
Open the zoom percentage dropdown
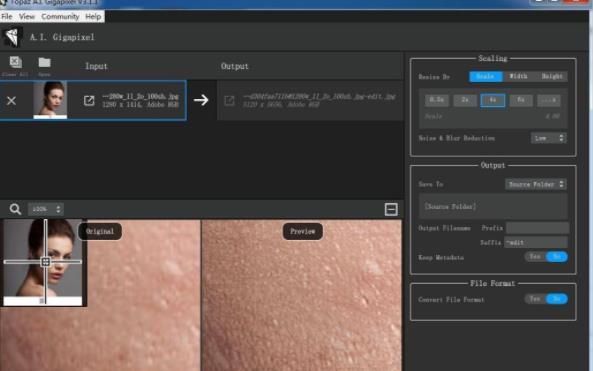click(45, 209)
